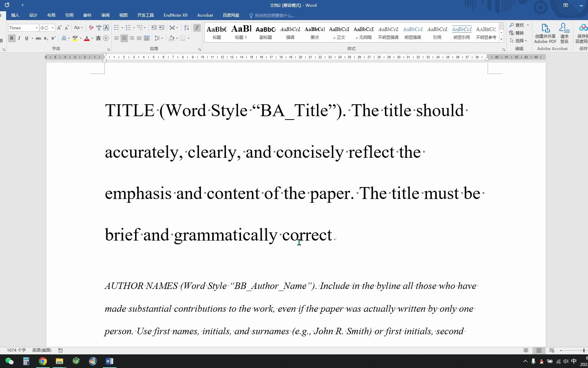This screenshot has width=588, height=368.
Task: Open the Calculator from the taskbar
Action: tap(26, 361)
